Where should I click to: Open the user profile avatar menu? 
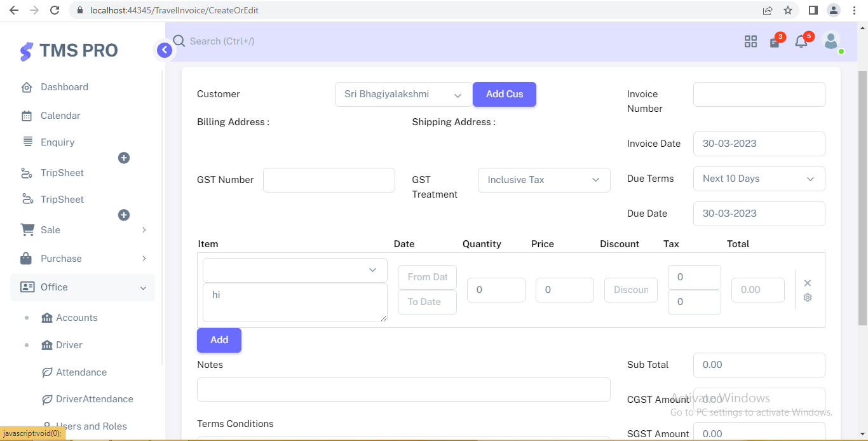click(x=831, y=41)
